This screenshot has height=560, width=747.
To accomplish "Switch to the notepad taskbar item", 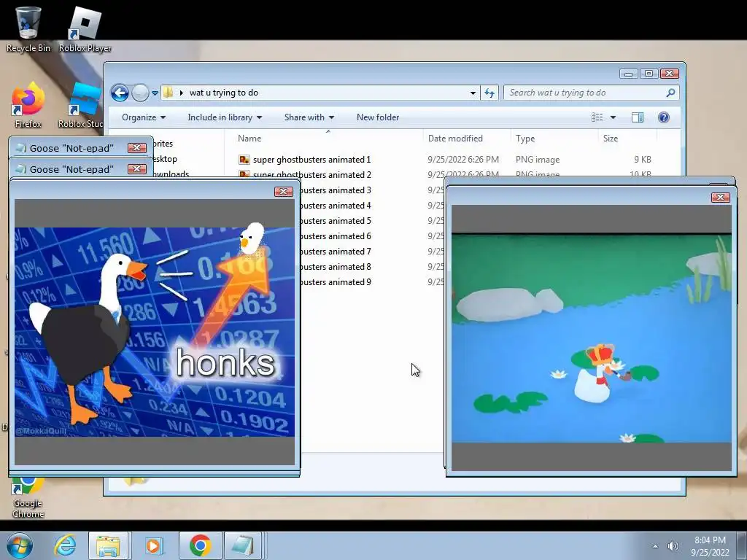I will 243,545.
